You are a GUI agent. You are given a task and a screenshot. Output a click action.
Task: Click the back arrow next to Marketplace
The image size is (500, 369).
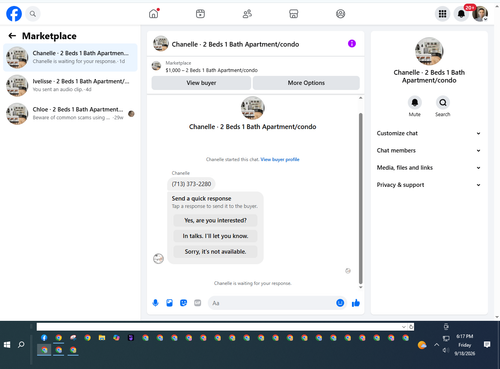pos(12,36)
